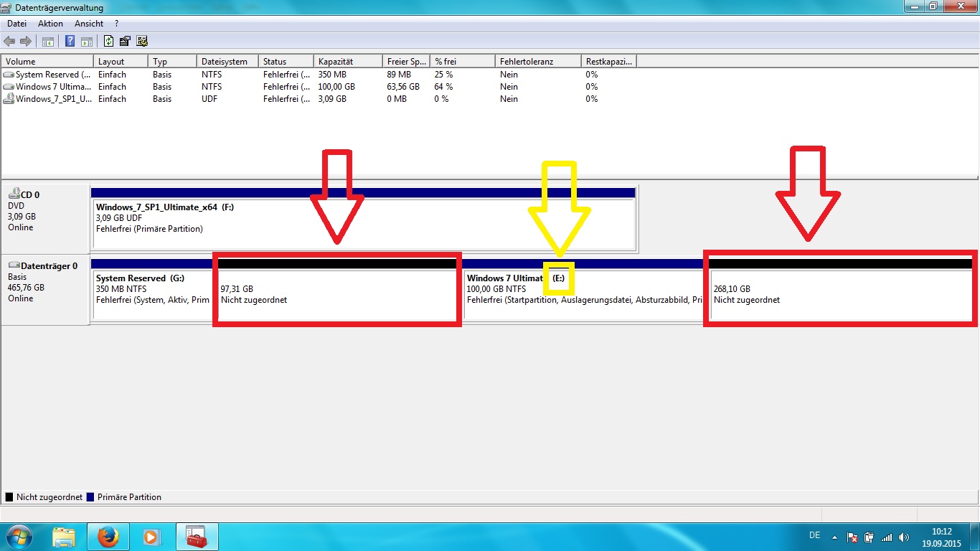Open the ? help menu
This screenshot has width=980, height=551.
point(117,24)
